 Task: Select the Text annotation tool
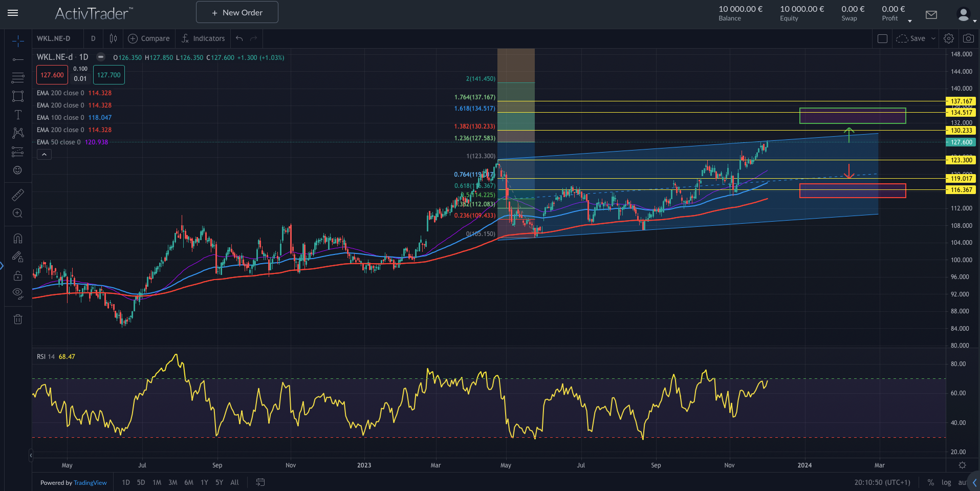[18, 115]
